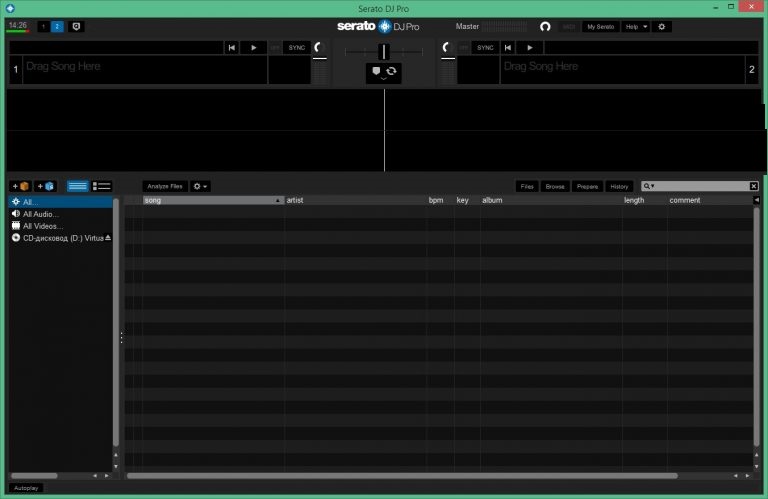Select layout view 1
Viewport: 768px width, 499px height.
click(43, 26)
